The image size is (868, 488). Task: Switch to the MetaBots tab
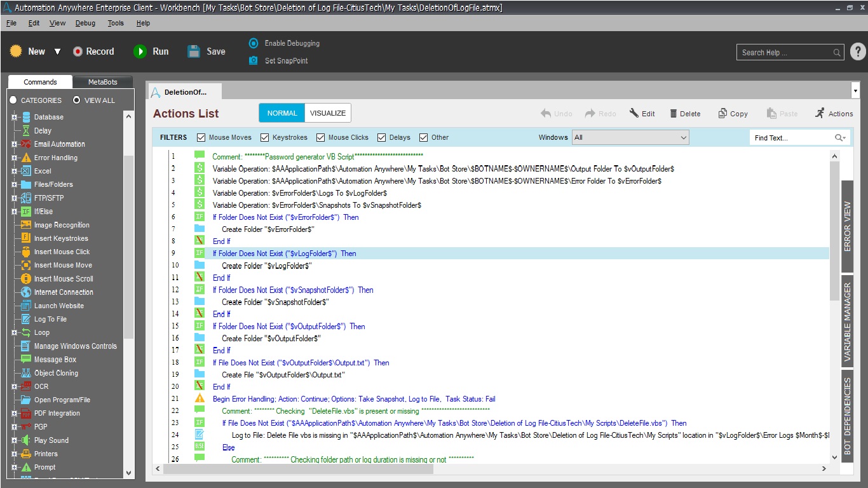[102, 82]
